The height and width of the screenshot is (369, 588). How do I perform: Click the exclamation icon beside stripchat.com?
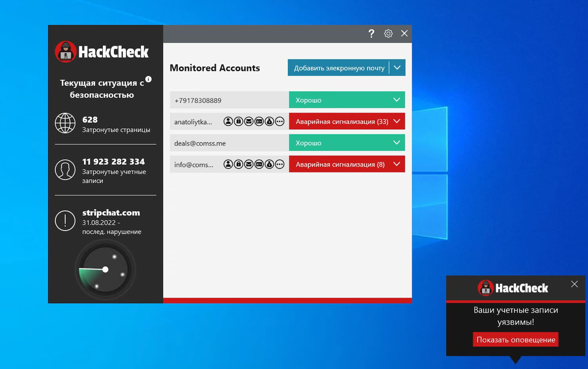[x=65, y=221]
